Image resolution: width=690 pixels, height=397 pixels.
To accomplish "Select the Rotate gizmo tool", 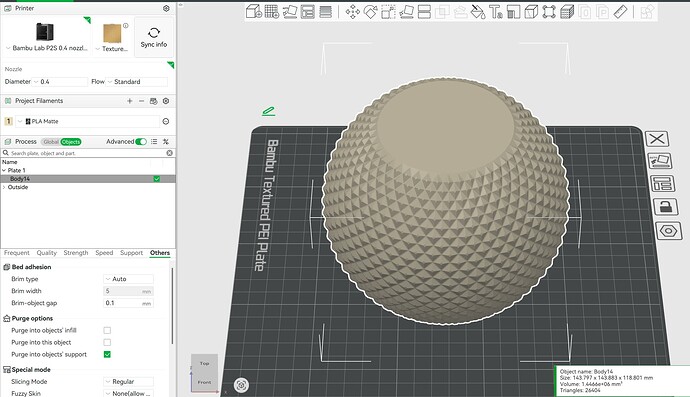I will point(371,12).
